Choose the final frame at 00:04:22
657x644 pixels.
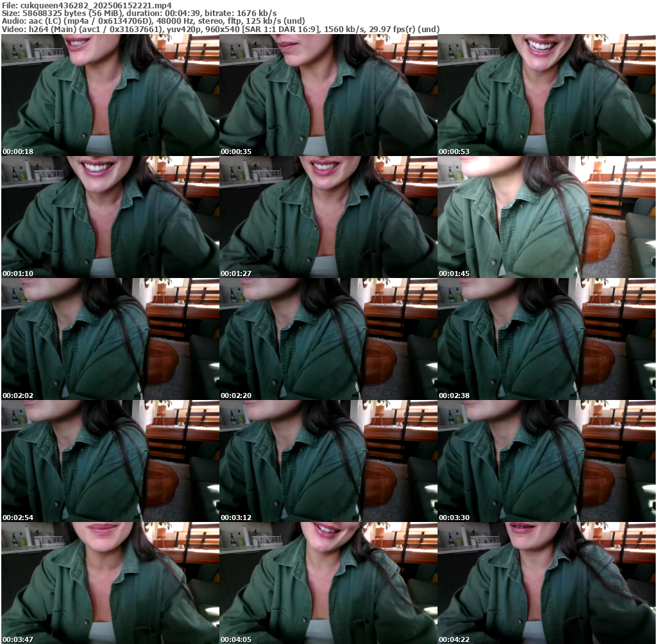pos(546,583)
